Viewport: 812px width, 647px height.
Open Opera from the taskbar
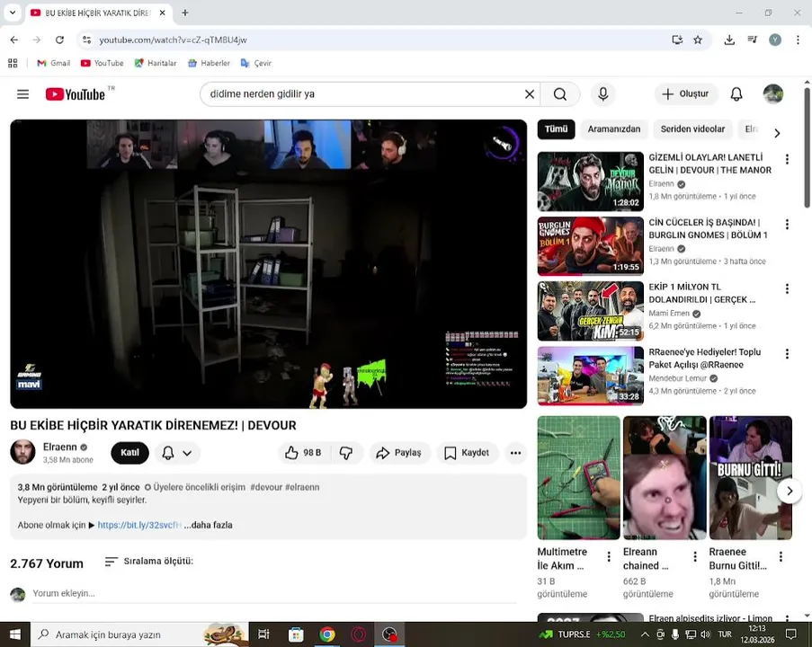[359, 634]
